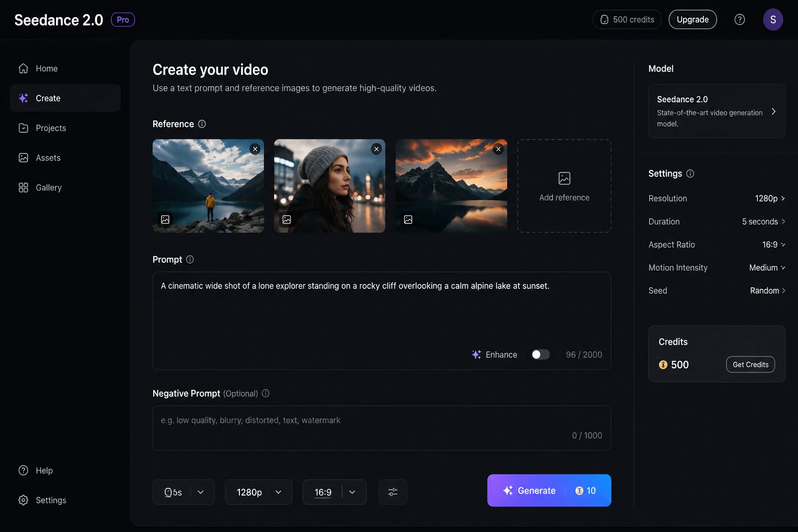Open the 16:9 aspect ratio dropdown
The image size is (798, 532).
point(335,492)
